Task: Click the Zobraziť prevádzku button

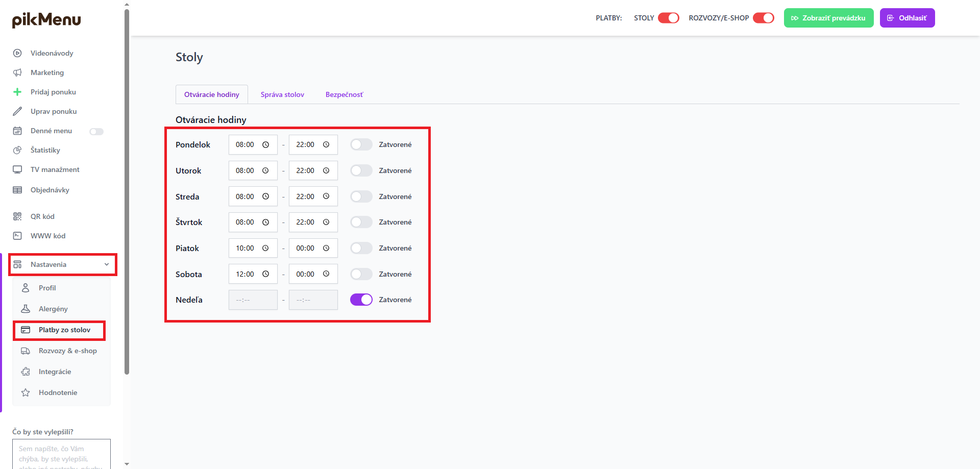Action: 828,18
